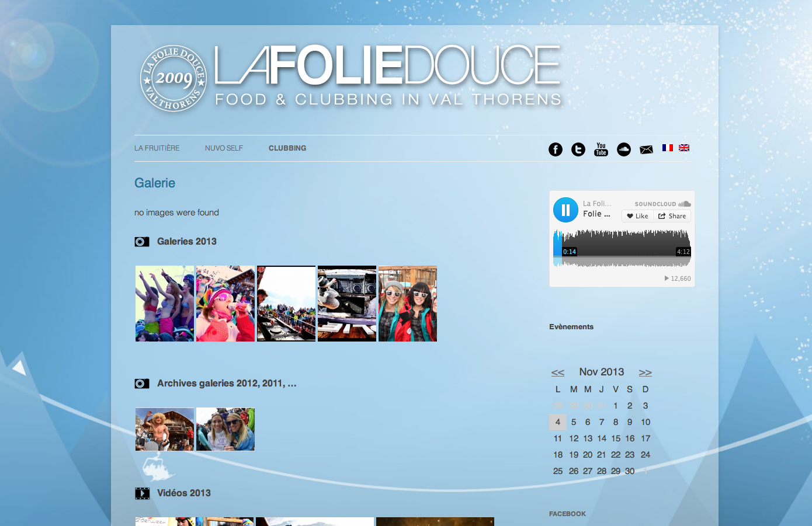Click the envelope contact icon
This screenshot has height=526, width=812.
(x=646, y=149)
